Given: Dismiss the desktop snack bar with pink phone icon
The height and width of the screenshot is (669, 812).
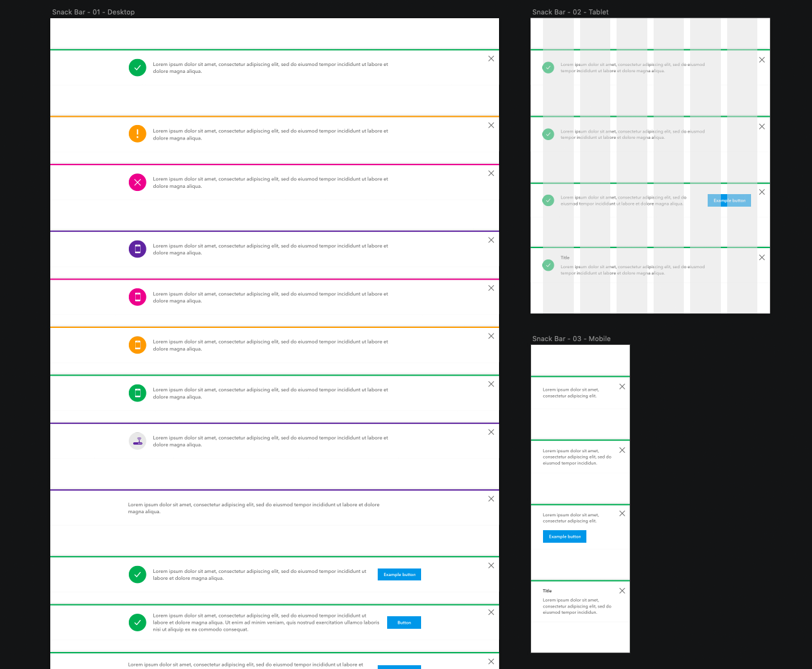Looking at the screenshot, I should 491,288.
